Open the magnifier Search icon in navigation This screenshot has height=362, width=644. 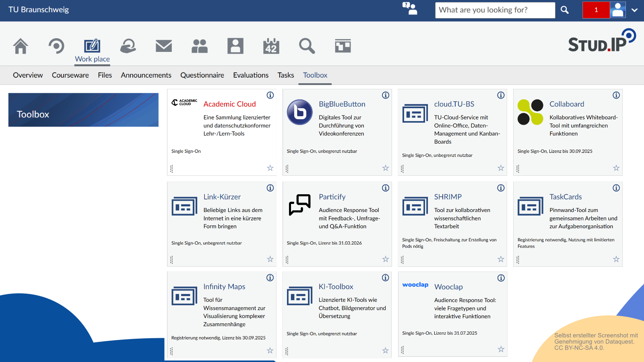[x=307, y=46]
